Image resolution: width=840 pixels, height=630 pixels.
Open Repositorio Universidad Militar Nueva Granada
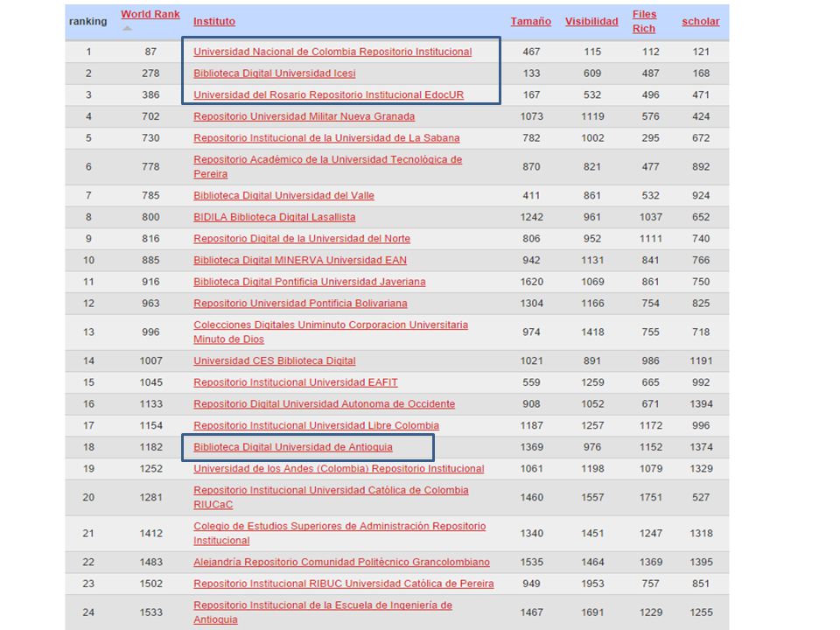pyautogui.click(x=304, y=116)
